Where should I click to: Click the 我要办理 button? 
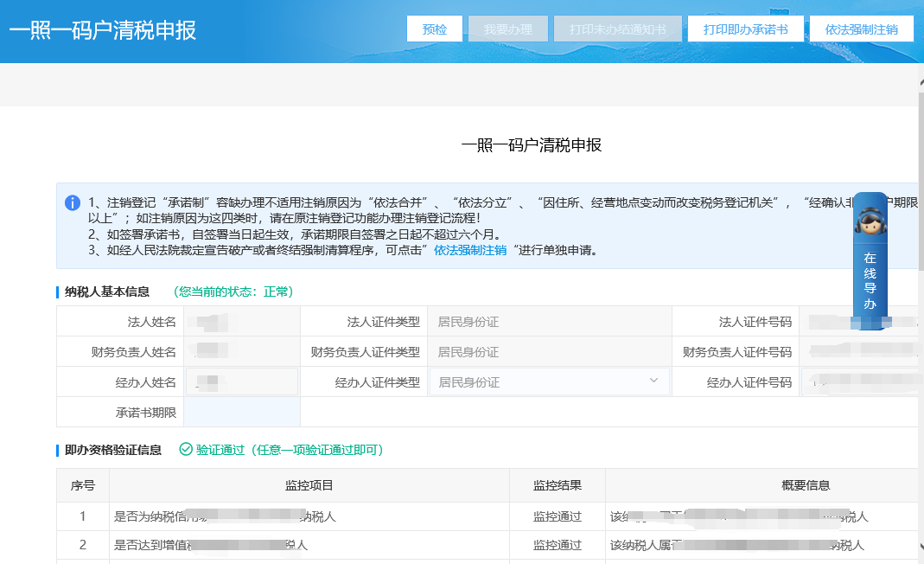508,29
